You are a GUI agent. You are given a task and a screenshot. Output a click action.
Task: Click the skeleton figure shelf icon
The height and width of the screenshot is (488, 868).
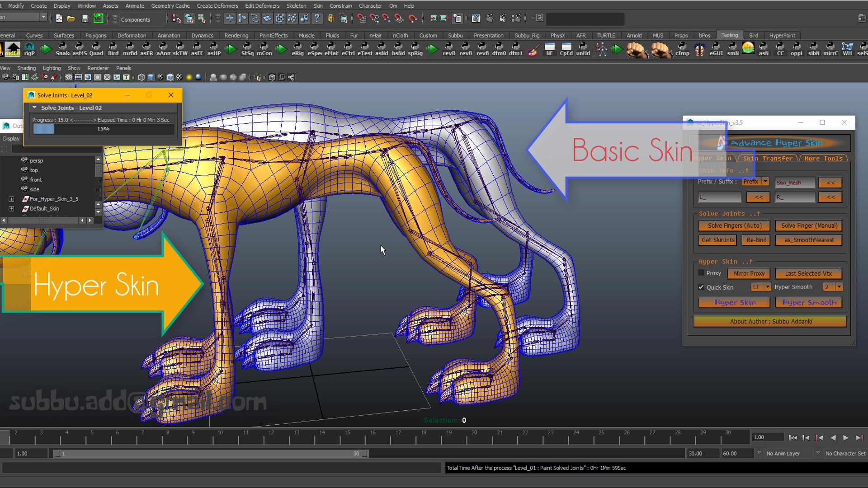coord(601,49)
